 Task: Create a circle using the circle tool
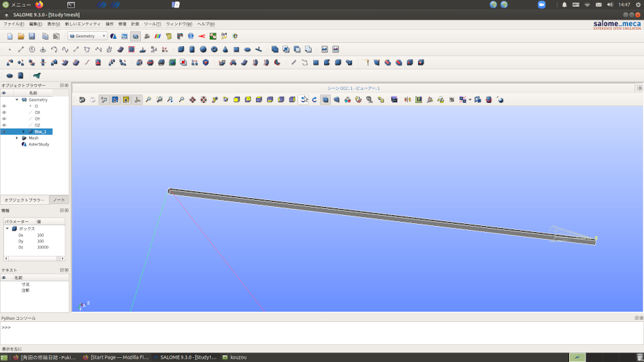32,49
